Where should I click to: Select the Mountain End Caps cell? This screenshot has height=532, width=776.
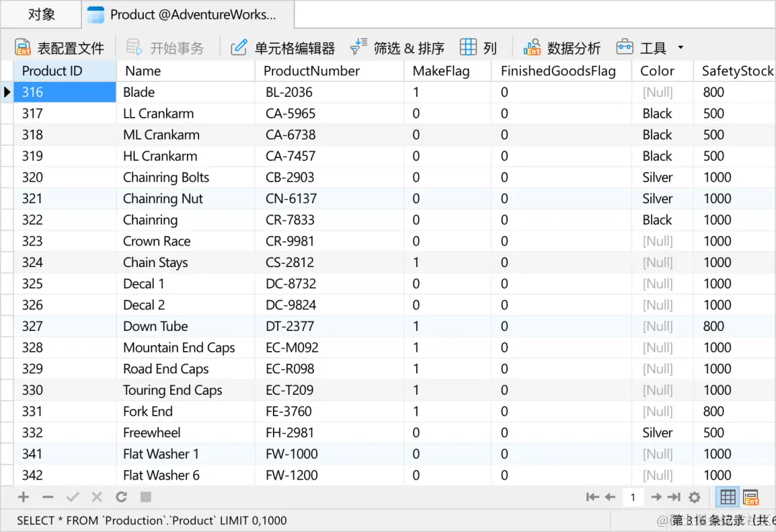pos(185,347)
